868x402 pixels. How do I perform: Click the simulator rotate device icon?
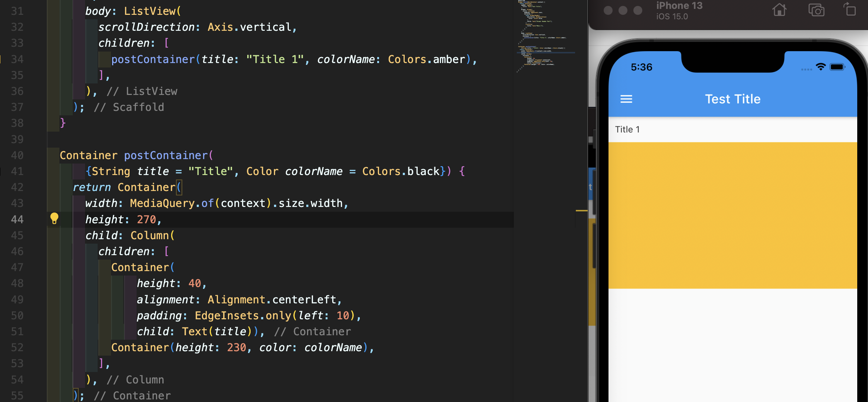[849, 9]
